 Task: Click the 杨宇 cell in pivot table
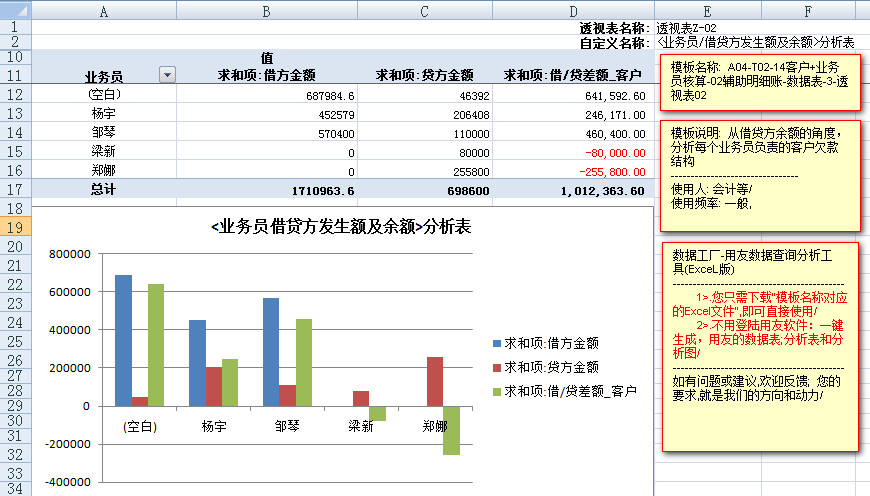(x=104, y=114)
